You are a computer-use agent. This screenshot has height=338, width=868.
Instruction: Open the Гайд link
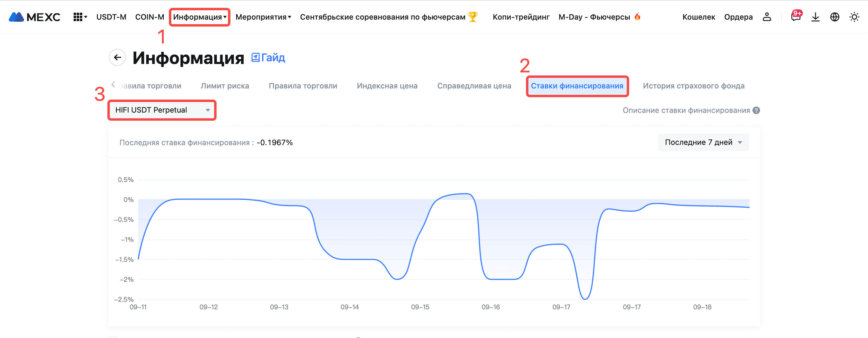(268, 58)
